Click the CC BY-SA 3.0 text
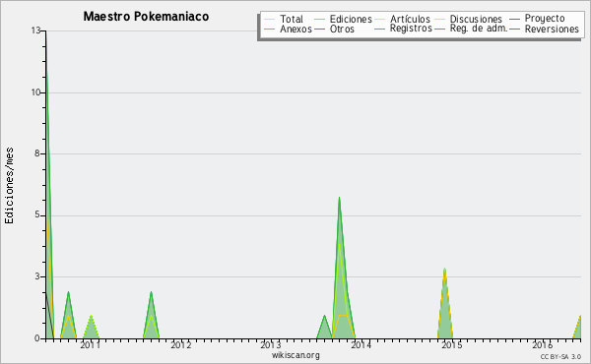 [560, 356]
